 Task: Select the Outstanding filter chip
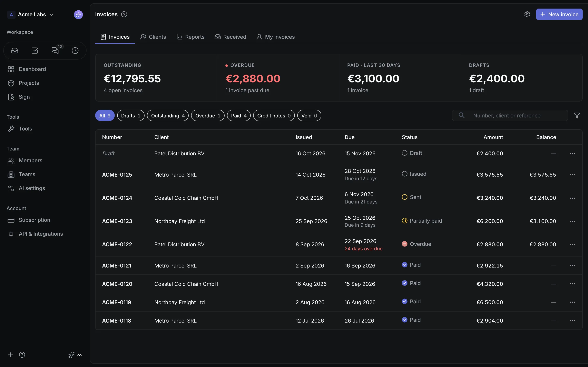tap(168, 116)
